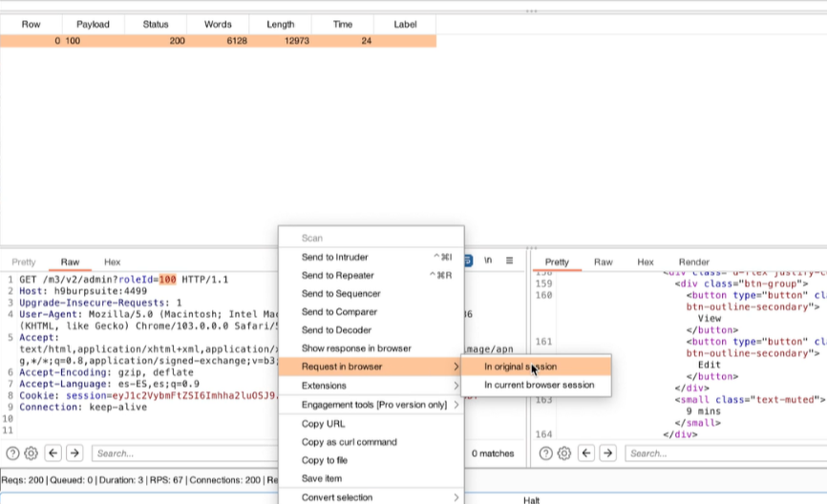
Task: Open help icon in response panel
Action: tap(546, 453)
